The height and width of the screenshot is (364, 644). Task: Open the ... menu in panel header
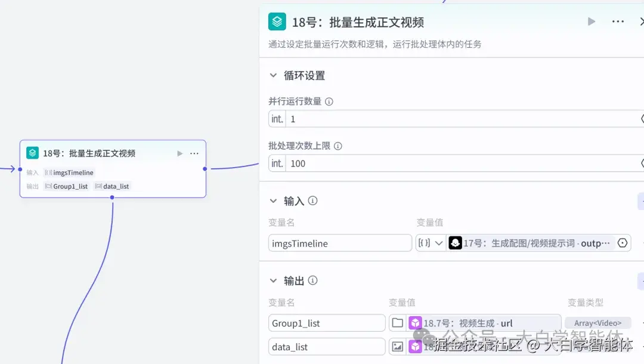point(618,21)
